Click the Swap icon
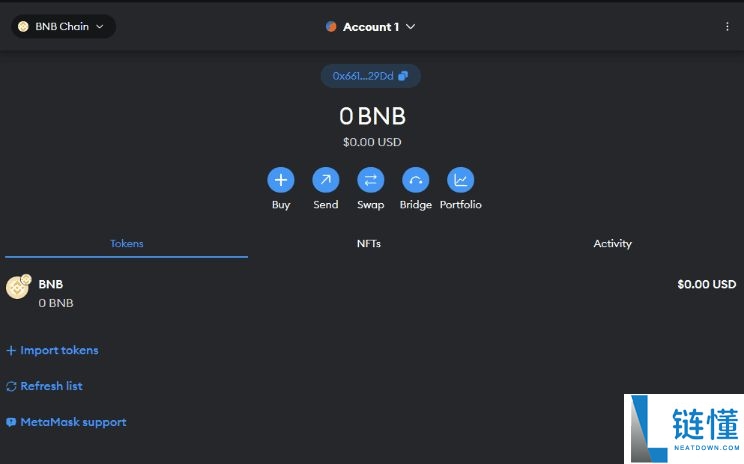 [371, 180]
